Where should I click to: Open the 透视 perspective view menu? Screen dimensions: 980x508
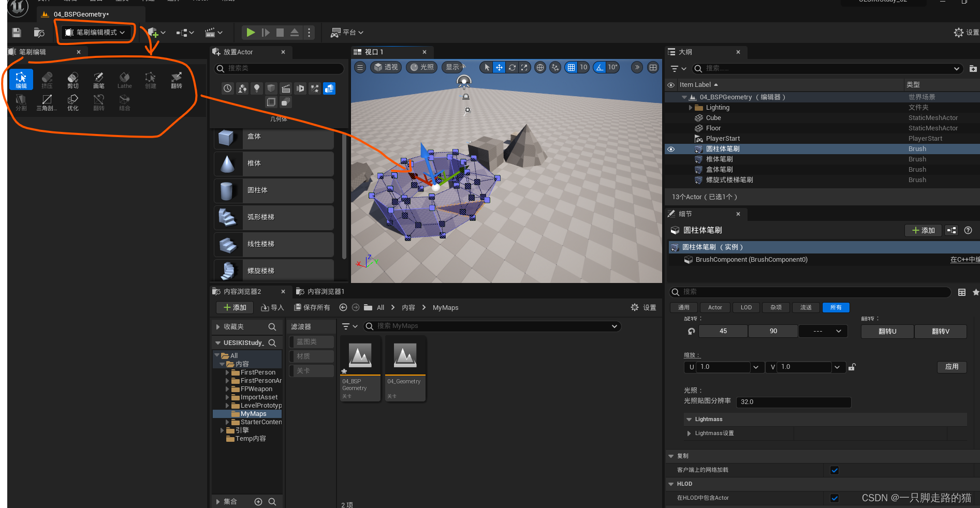tap(386, 67)
